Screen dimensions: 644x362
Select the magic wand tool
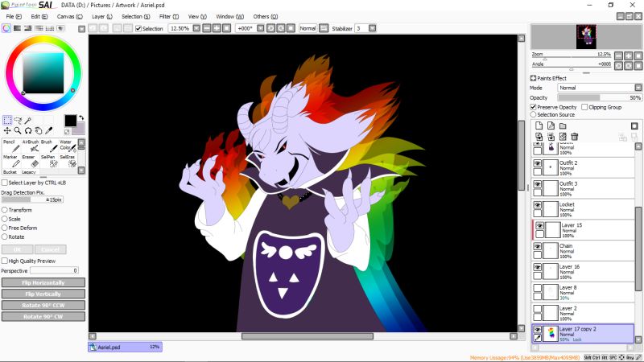tap(28, 120)
